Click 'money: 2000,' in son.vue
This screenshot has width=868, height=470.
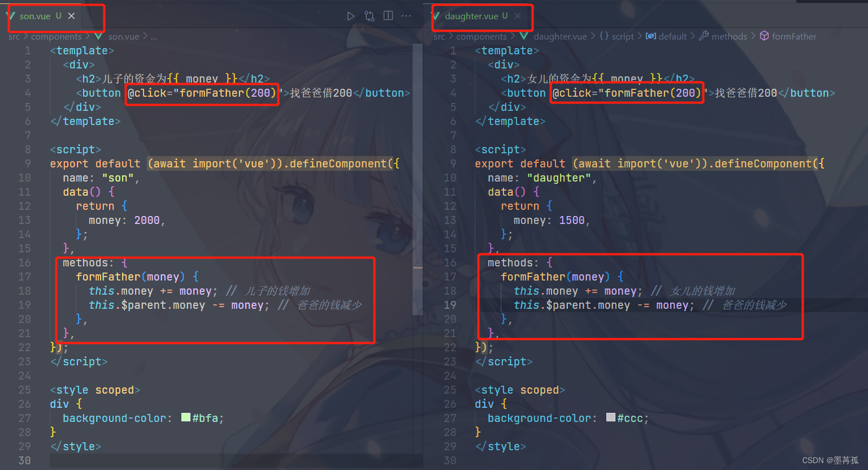tap(127, 220)
